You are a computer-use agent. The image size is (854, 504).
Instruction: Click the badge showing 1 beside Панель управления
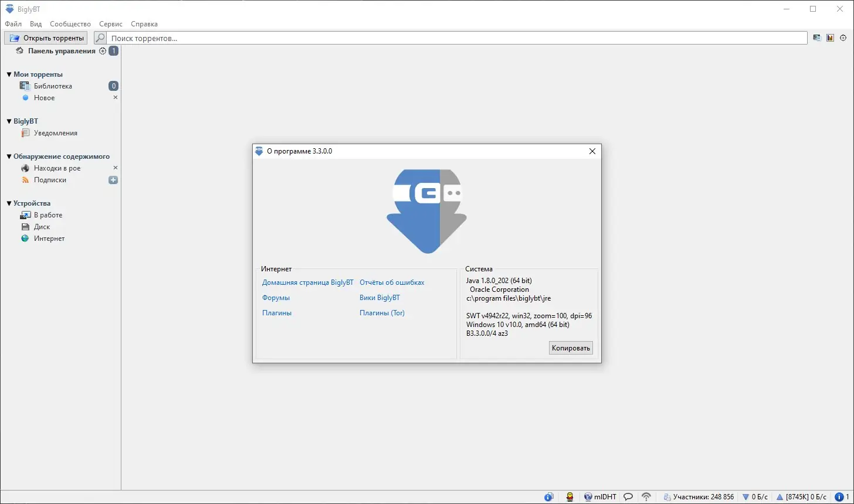click(x=114, y=51)
